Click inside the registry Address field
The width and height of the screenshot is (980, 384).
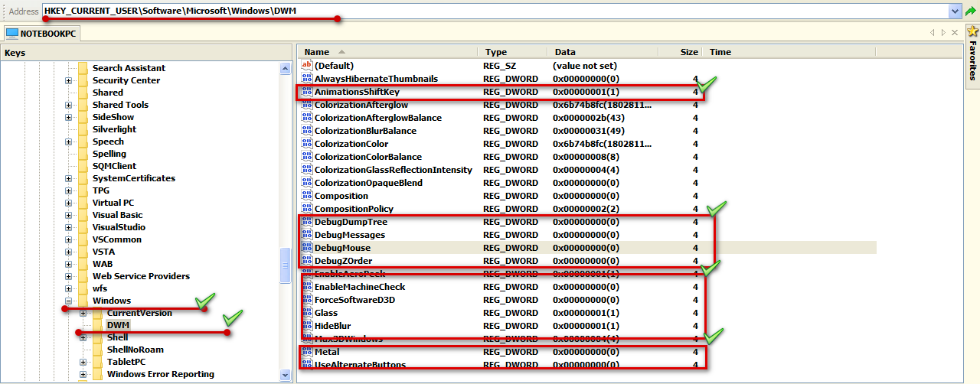click(x=496, y=11)
